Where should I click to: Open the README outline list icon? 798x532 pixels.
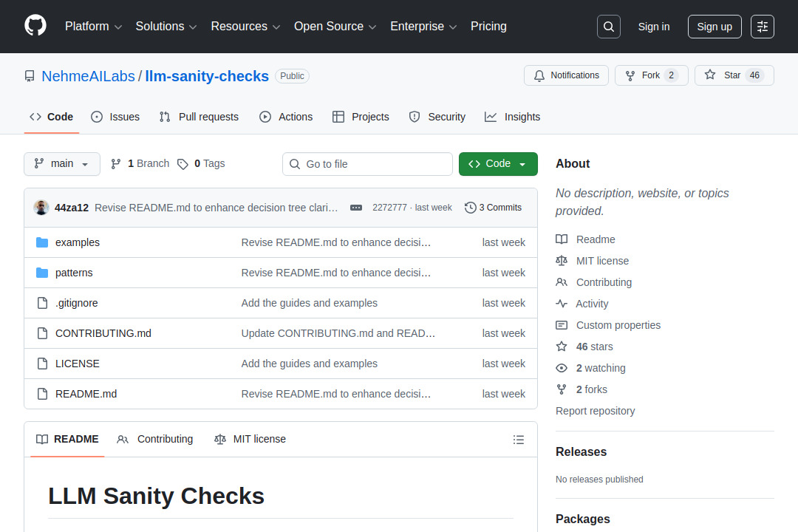(x=519, y=439)
